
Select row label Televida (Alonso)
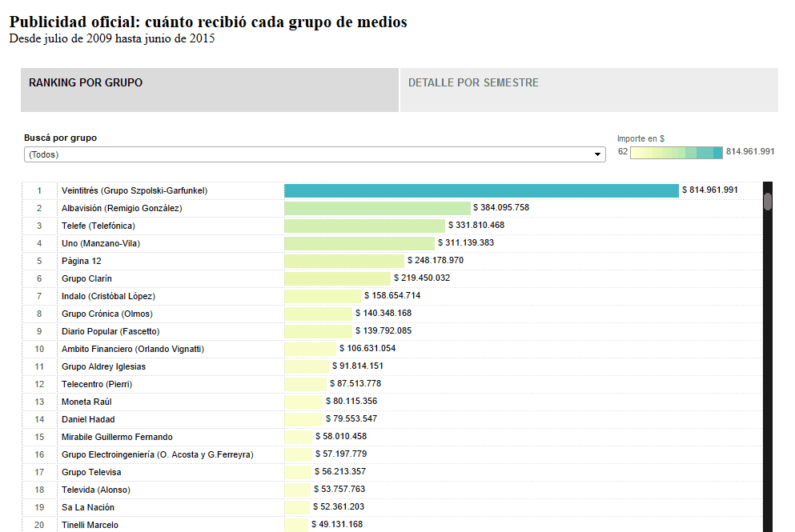(96, 490)
